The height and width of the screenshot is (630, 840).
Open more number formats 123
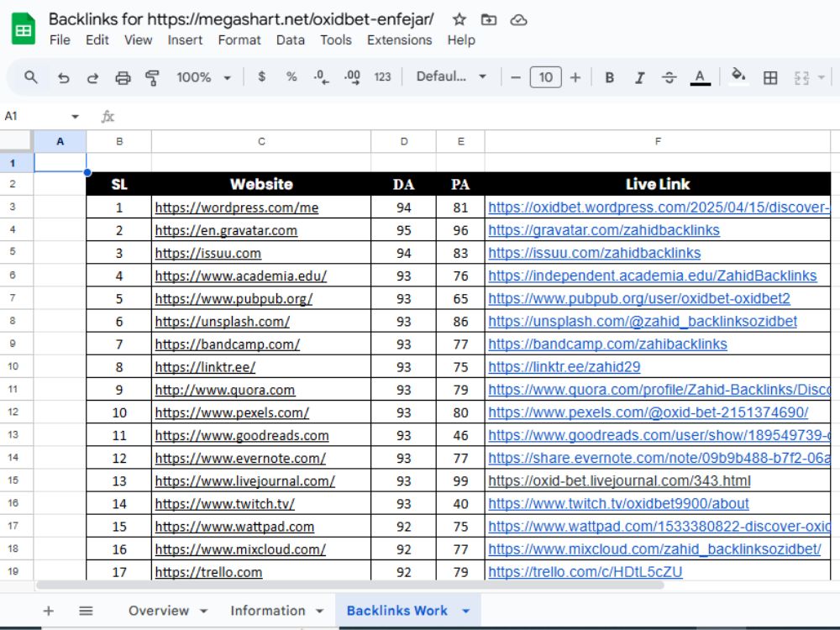point(382,77)
